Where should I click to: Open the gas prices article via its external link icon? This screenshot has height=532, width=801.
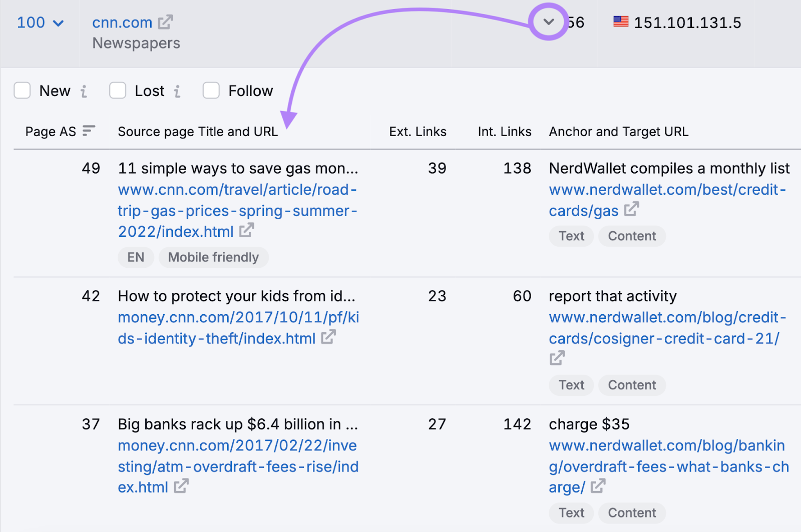pos(246,231)
